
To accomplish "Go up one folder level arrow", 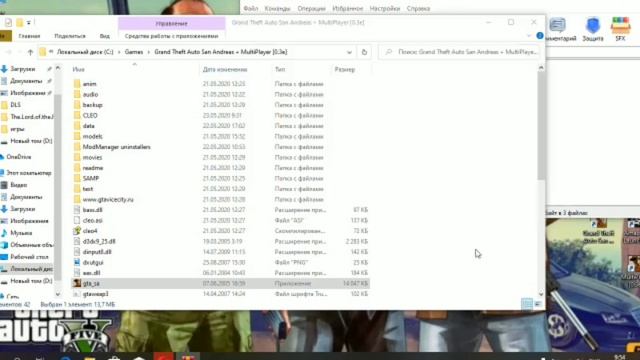I will 30,52.
